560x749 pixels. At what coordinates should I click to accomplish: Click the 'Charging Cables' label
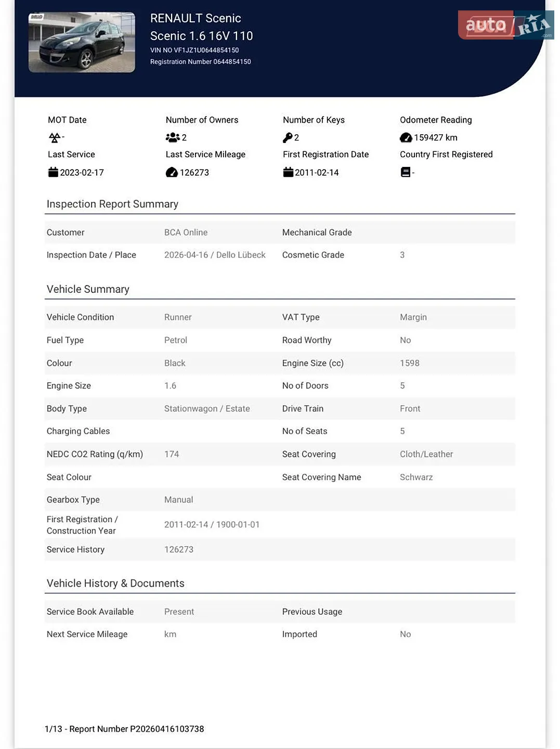tap(78, 431)
